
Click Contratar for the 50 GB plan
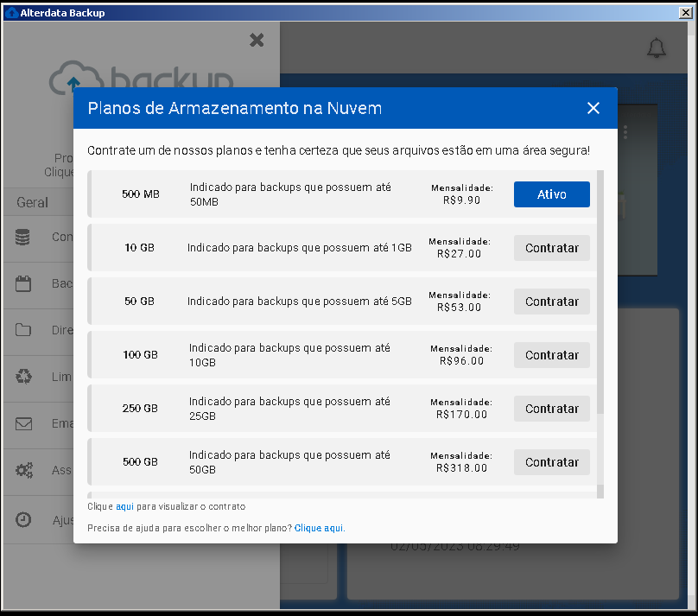[551, 302]
